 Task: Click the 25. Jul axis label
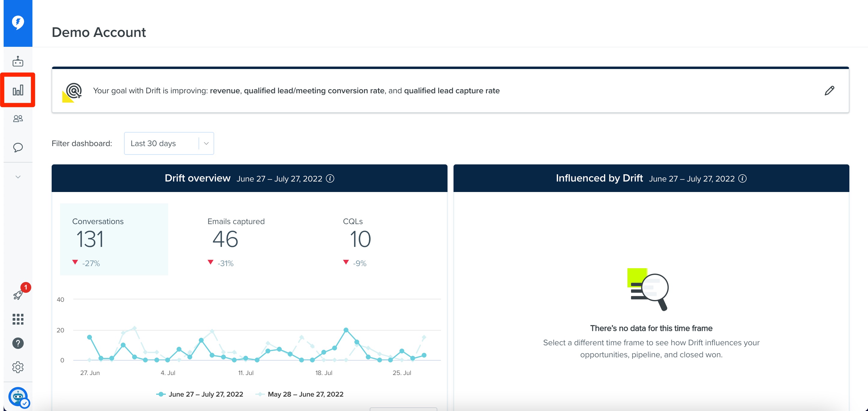coord(402,373)
